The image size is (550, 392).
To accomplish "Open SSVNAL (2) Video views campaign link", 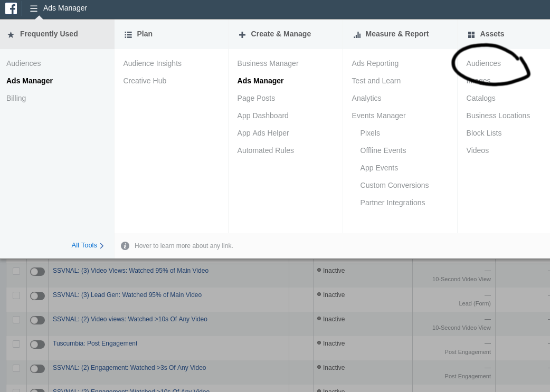I will point(130,319).
